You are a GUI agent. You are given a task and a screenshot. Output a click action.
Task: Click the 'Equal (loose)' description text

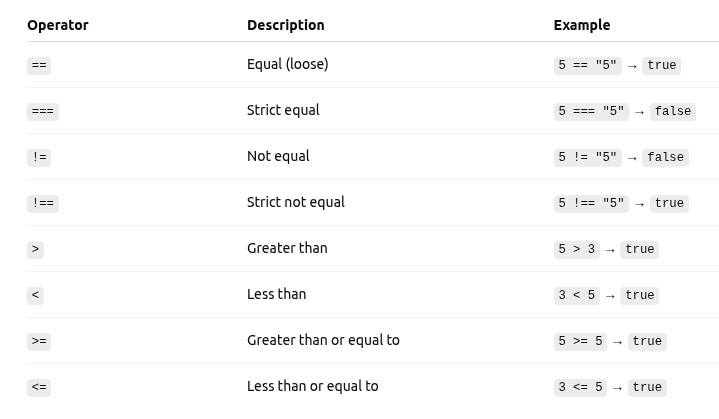pyautogui.click(x=287, y=64)
